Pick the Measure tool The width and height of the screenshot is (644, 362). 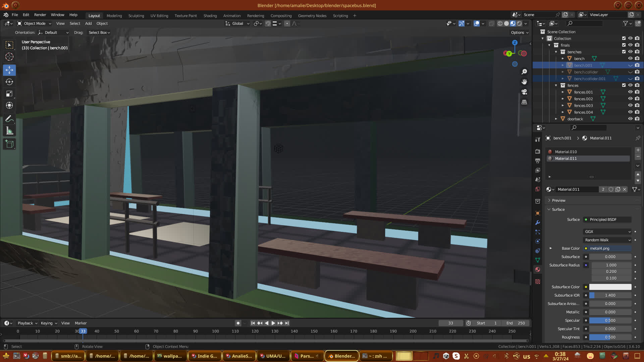click(x=9, y=131)
